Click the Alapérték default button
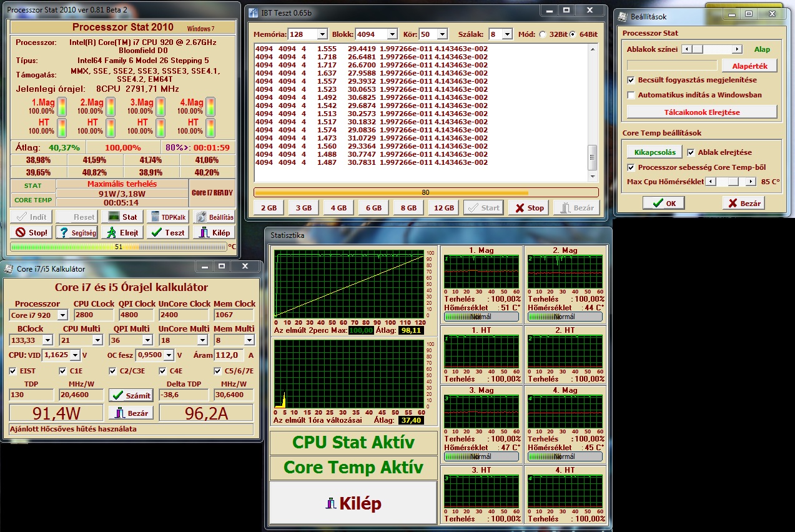Viewport: 795px width, 532px height. pyautogui.click(x=749, y=65)
